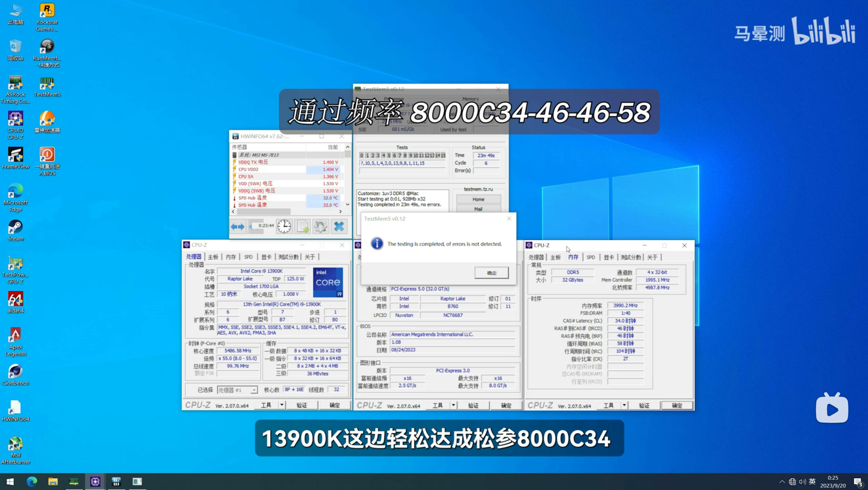Click 工具 button in middle CPU-Z window
Viewport: 868px width, 490px height.
438,405
